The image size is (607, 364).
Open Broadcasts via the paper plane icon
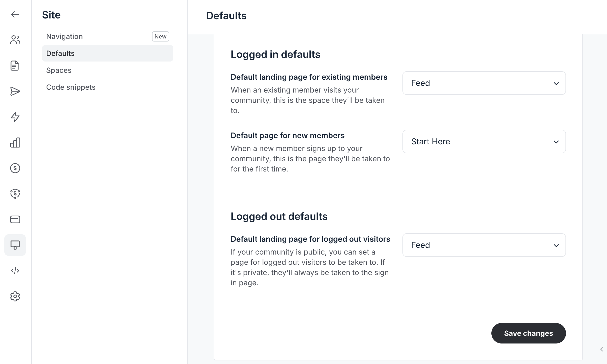point(15,91)
